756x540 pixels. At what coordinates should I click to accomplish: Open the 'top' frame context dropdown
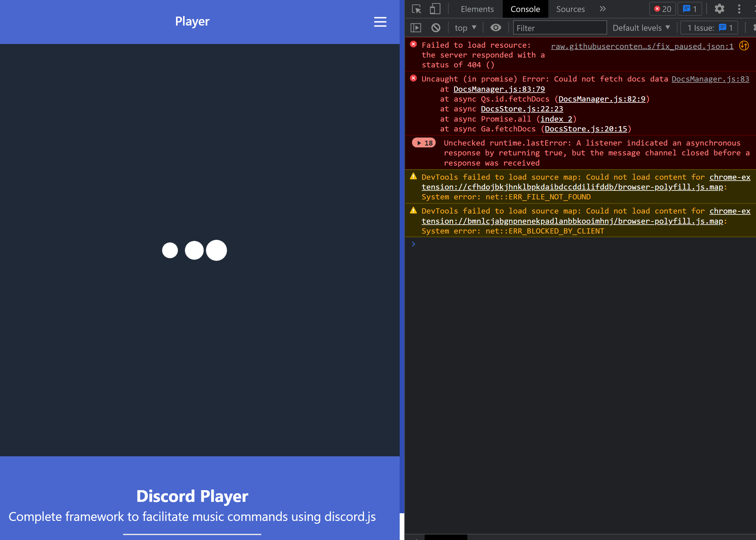tap(465, 28)
